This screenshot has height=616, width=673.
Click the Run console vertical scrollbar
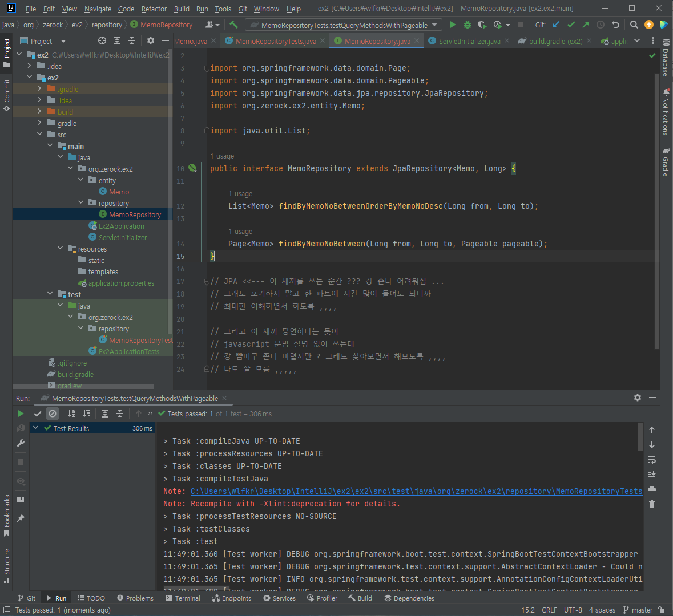click(x=640, y=436)
